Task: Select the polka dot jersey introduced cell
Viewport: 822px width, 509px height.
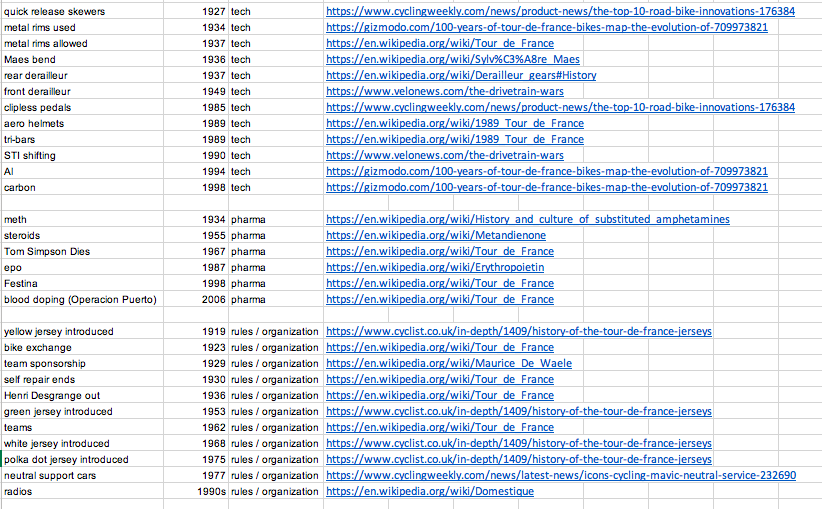Action: point(82,459)
